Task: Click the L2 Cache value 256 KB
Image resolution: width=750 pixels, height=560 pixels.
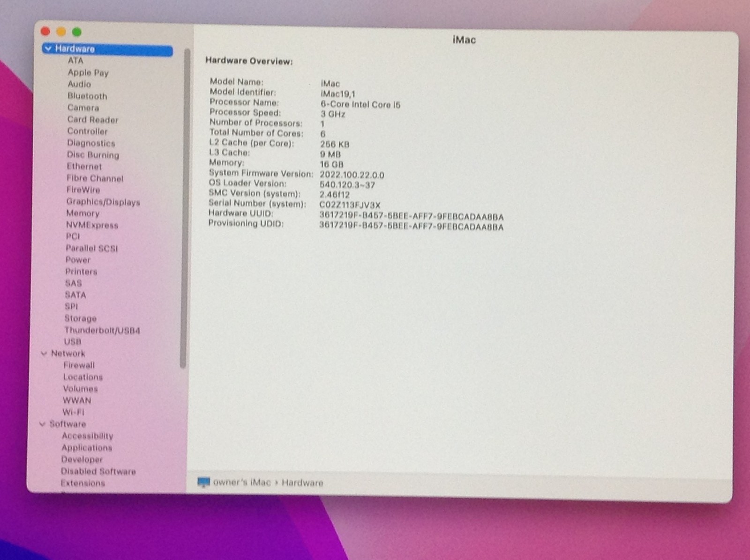Action: tap(335, 144)
